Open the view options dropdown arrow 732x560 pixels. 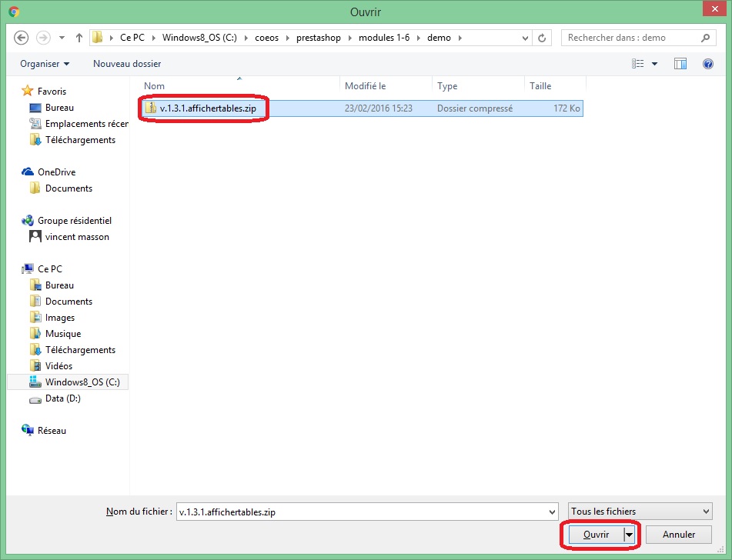[654, 64]
